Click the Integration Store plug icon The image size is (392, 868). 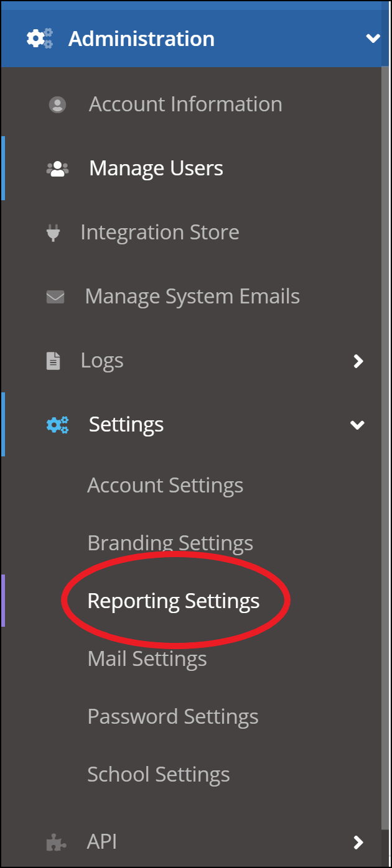(x=54, y=233)
